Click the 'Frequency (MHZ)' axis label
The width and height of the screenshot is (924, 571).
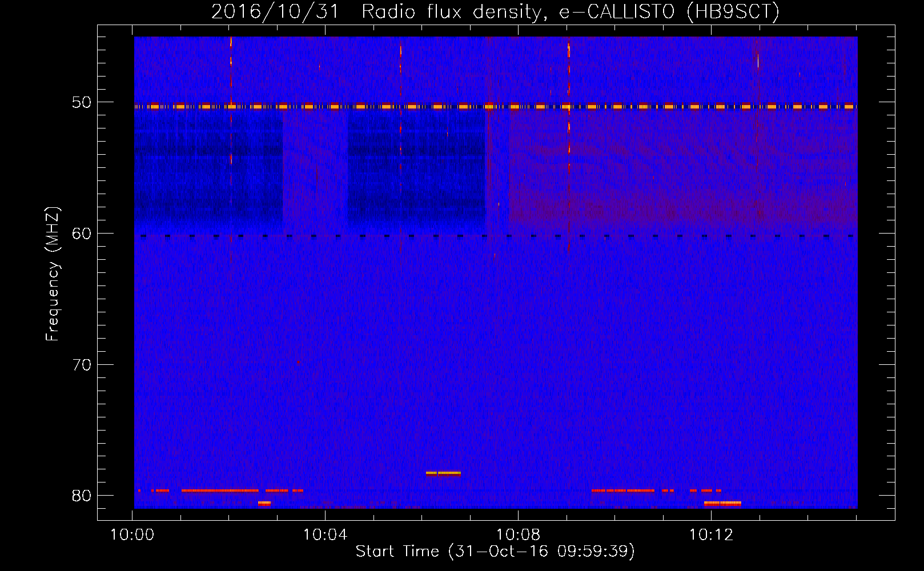[53, 274]
